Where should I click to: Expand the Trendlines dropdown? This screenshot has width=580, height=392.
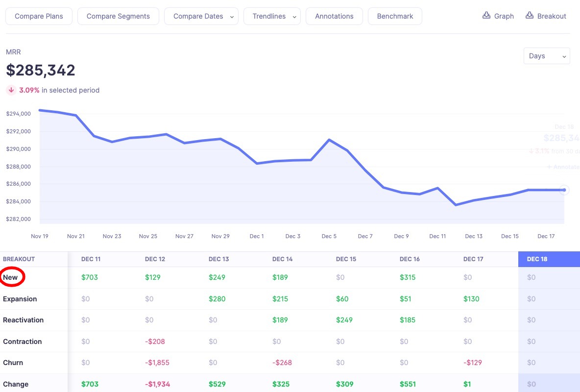pyautogui.click(x=272, y=16)
